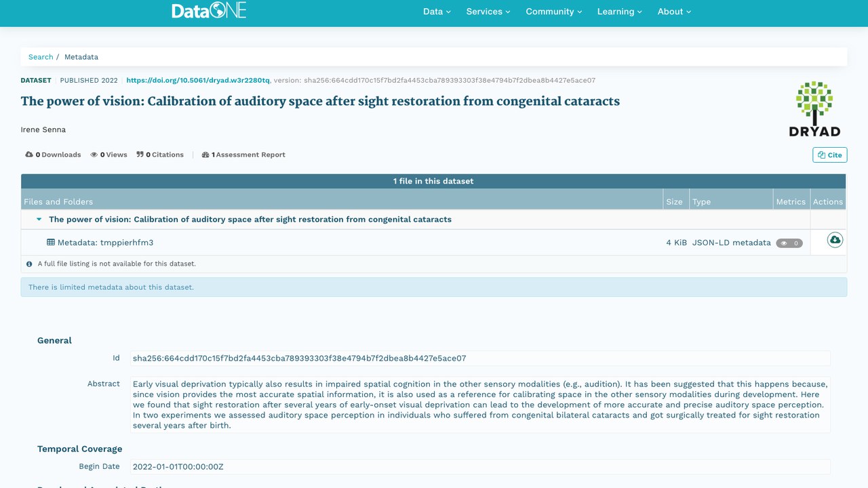Click the limited metadata notice banner
Viewport: 868px width, 488px height.
coord(434,287)
